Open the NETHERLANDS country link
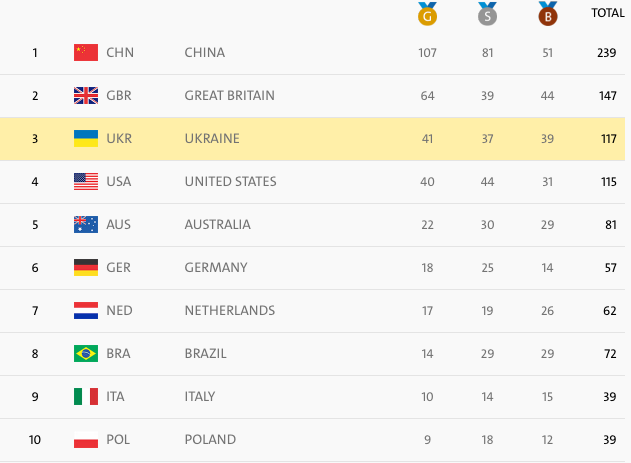Viewport: 631px width, 463px height. (230, 311)
